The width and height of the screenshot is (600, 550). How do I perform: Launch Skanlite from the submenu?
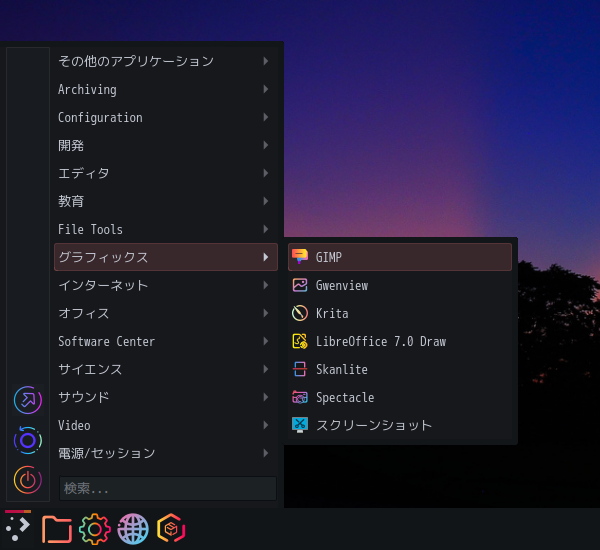400,369
